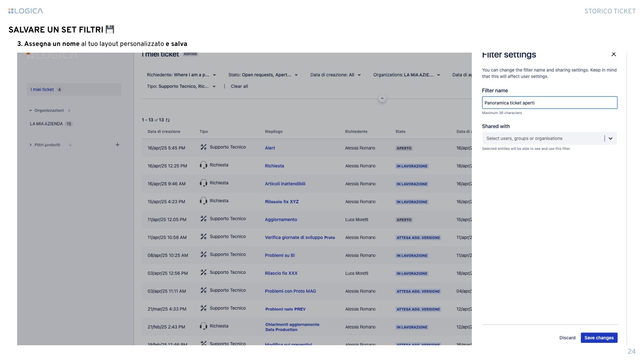644x362 pixels.
Task: Click the Logica logo at top left of slide
Action: pyautogui.click(x=25, y=11)
